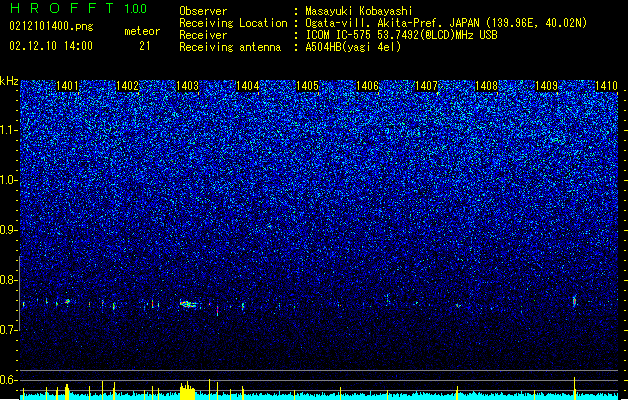The width and height of the screenshot is (629, 400).
Task: Click the Receiving antenna label
Action: (x=230, y=47)
